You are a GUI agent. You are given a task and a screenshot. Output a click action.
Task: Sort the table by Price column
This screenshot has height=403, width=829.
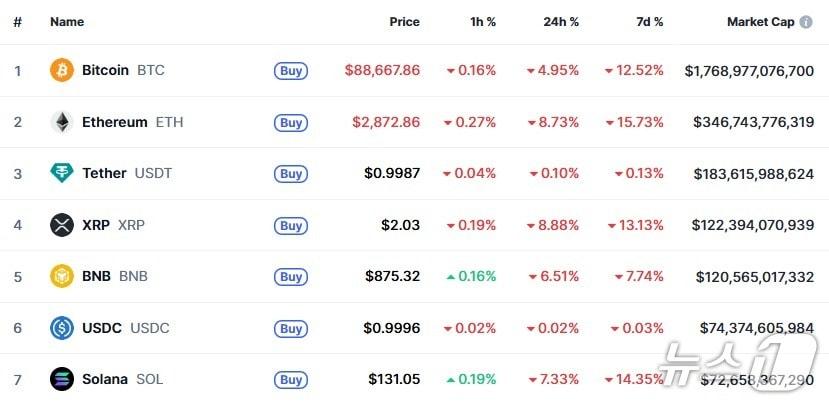404,21
